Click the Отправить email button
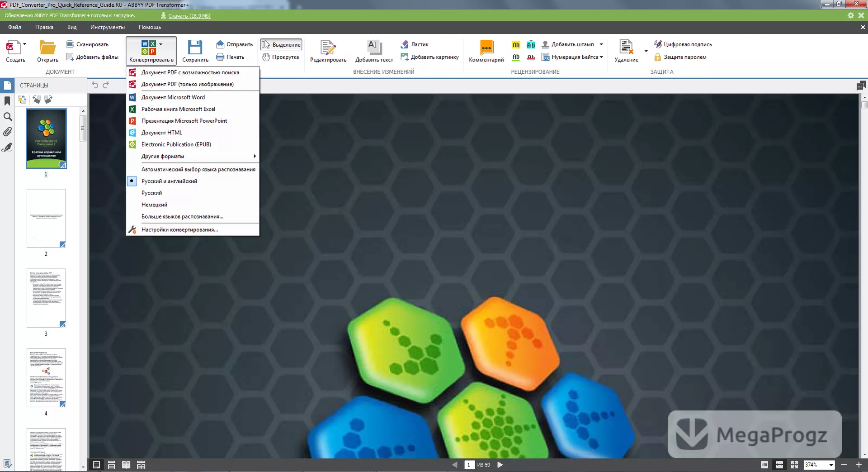The width and height of the screenshot is (868, 472). point(234,44)
